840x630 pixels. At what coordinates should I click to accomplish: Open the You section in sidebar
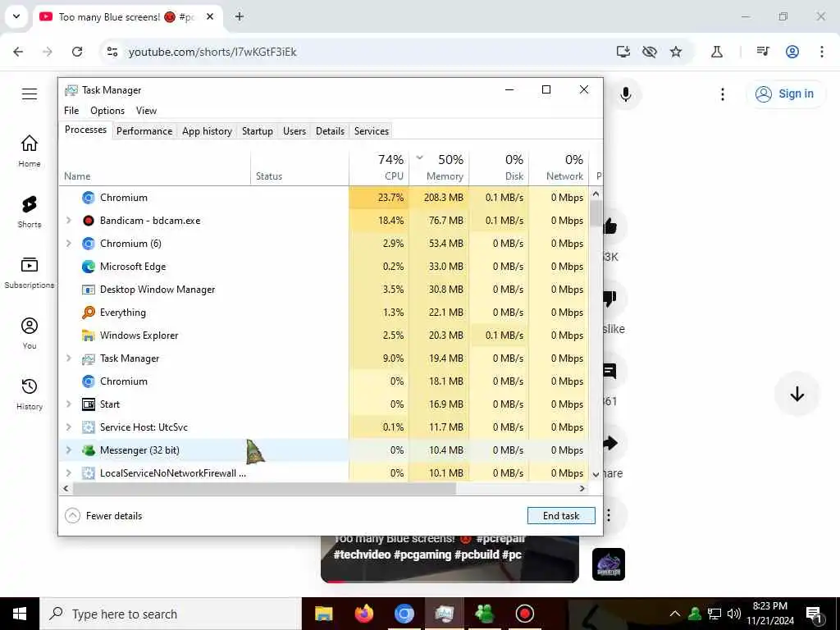coord(30,333)
